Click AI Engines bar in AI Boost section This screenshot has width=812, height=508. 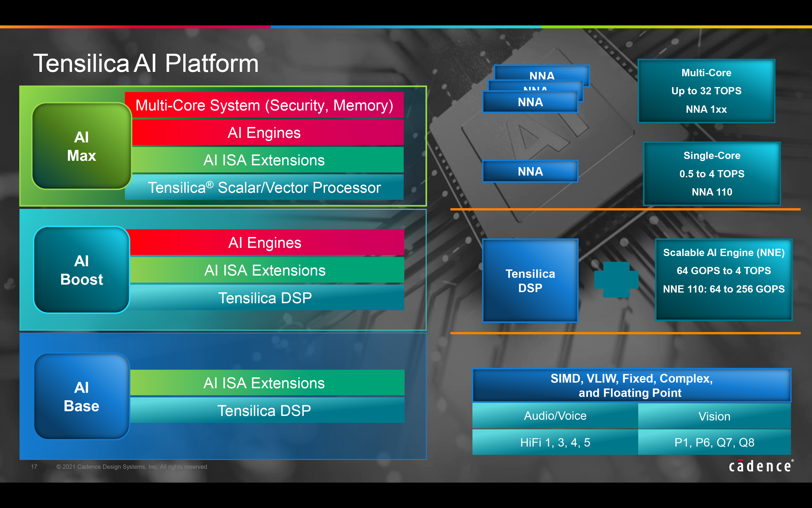tap(267, 242)
